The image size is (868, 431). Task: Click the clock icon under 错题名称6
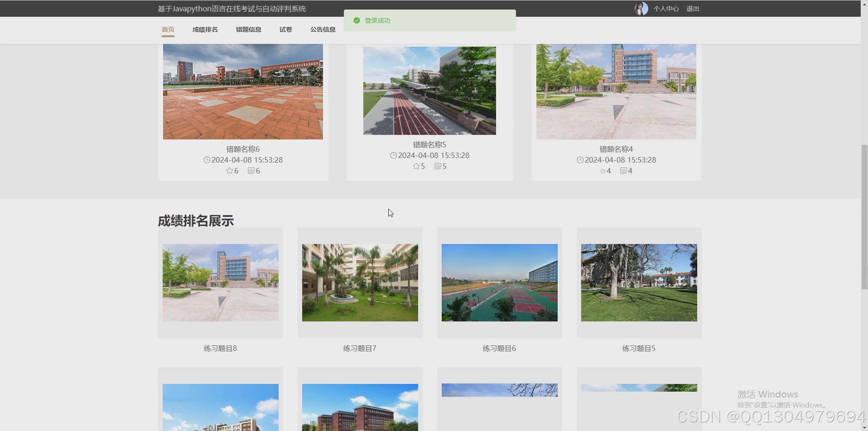(x=207, y=160)
